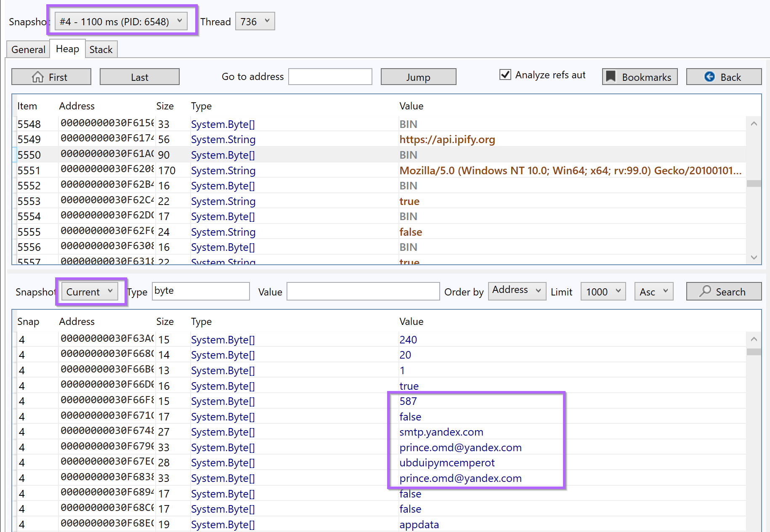Image resolution: width=770 pixels, height=532 pixels.
Task: Click the lower results scroll-up arrow
Action: (x=754, y=339)
